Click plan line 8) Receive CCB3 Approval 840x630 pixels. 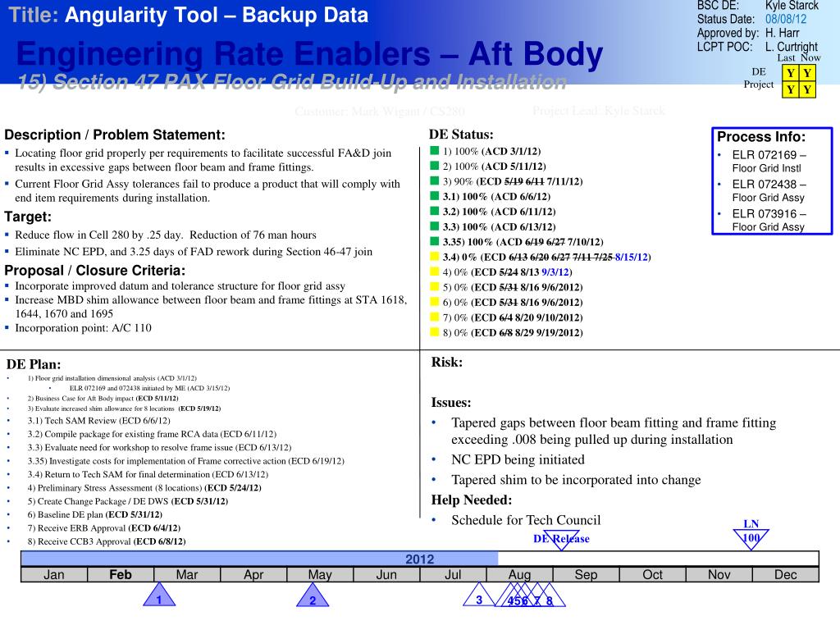[x=106, y=541]
